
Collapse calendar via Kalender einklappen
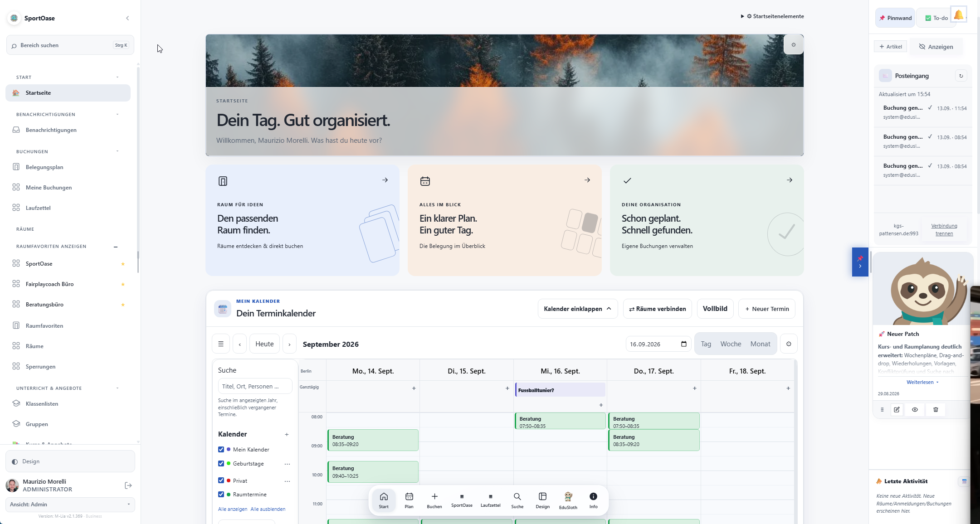[x=577, y=309]
